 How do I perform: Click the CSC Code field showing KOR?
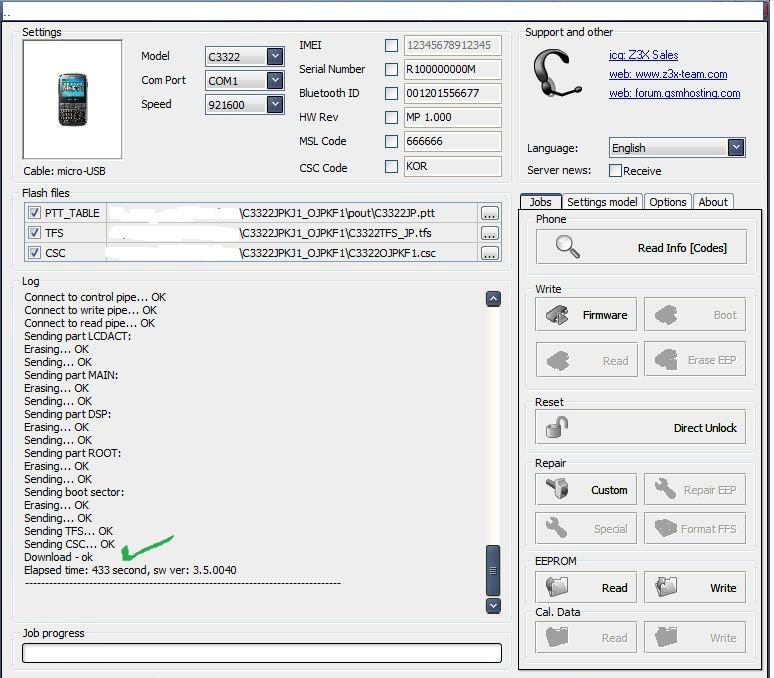(453, 166)
